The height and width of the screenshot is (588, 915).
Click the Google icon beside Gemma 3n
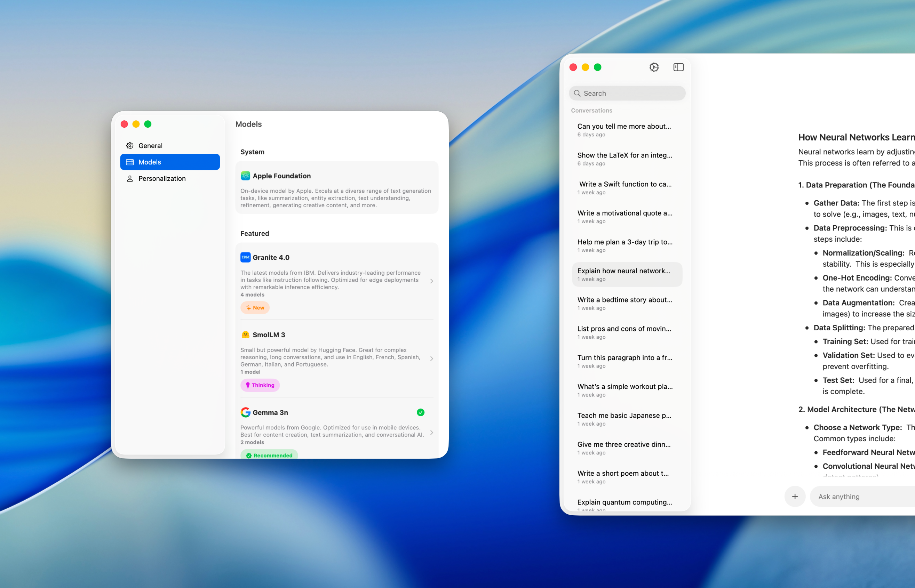pyautogui.click(x=246, y=412)
